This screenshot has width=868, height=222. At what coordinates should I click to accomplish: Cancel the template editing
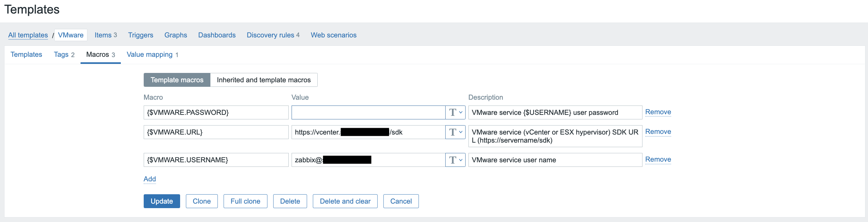tap(400, 201)
